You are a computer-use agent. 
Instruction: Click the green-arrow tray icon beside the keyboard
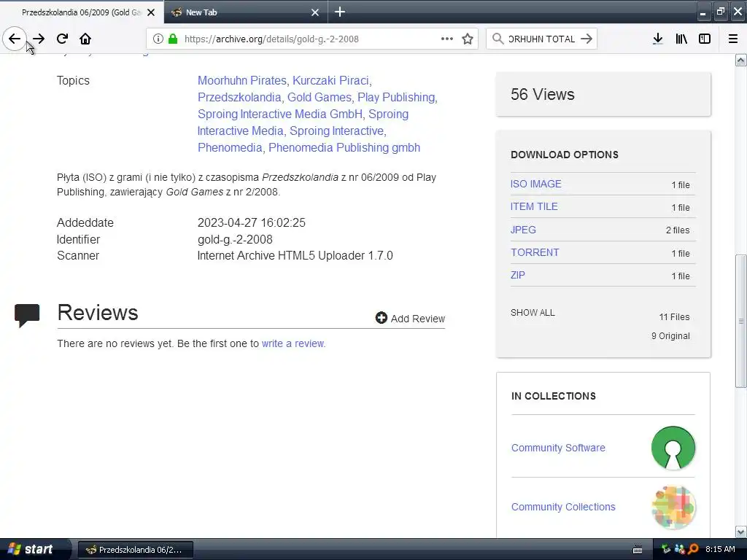666,549
